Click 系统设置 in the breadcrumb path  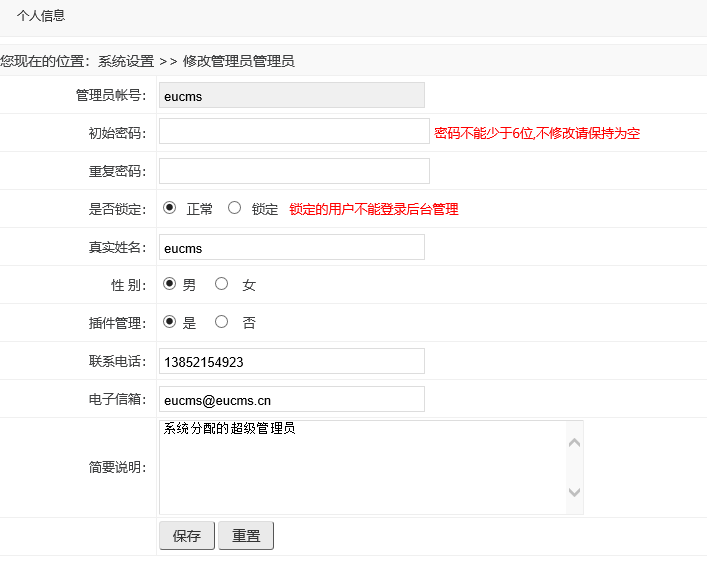point(126,61)
